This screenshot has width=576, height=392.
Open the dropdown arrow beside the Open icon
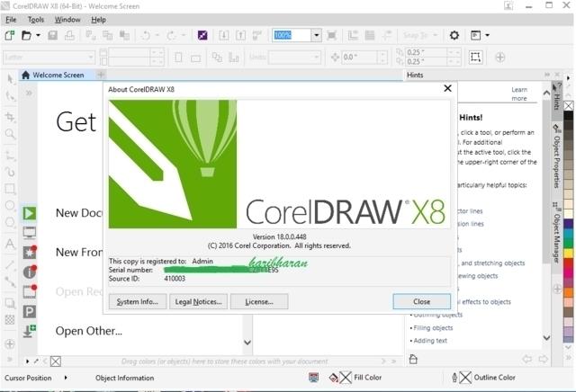coord(38,36)
